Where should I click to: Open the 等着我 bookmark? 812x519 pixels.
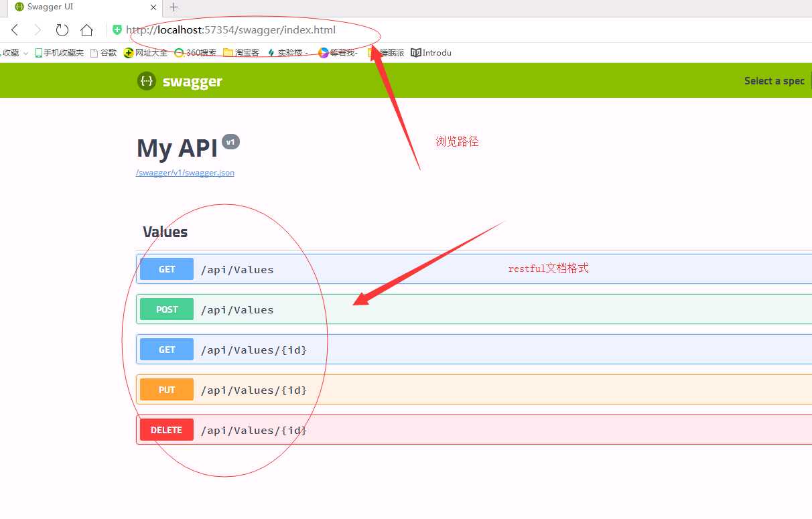(x=338, y=52)
